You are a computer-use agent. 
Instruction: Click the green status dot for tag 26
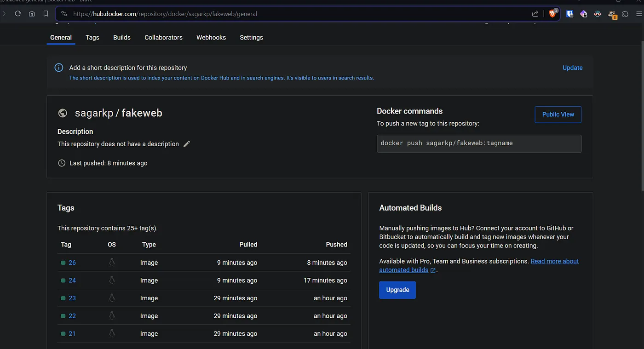click(63, 263)
